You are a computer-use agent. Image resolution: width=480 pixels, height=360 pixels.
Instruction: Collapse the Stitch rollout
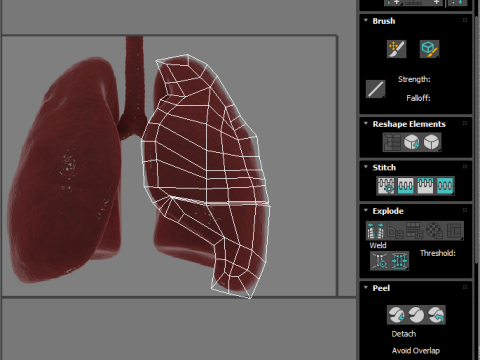pos(366,167)
